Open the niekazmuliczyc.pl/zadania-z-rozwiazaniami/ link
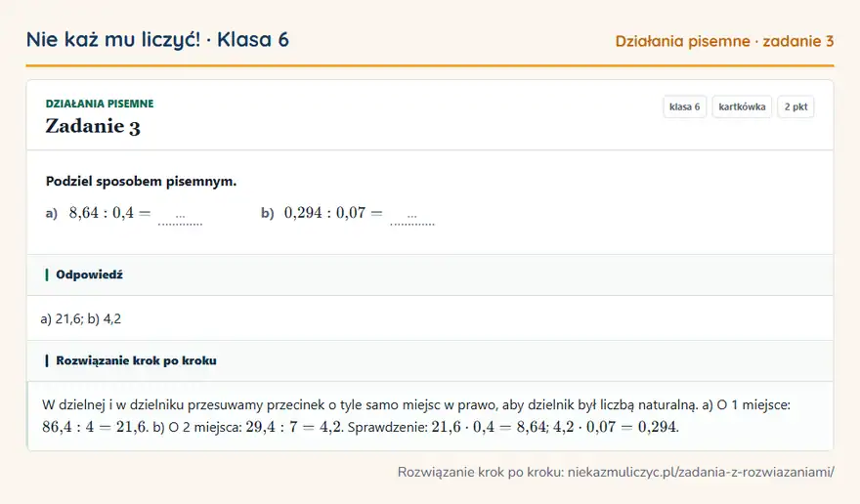This screenshot has height=504, width=860. click(701, 472)
